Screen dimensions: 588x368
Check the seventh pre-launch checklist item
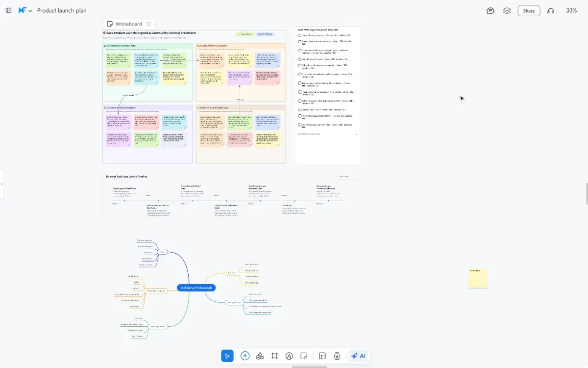pyautogui.click(x=300, y=83)
